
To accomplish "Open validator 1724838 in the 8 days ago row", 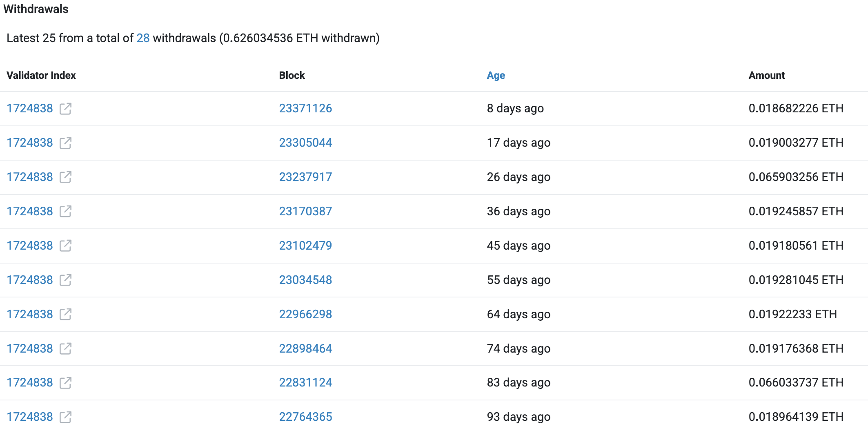I will (30, 109).
